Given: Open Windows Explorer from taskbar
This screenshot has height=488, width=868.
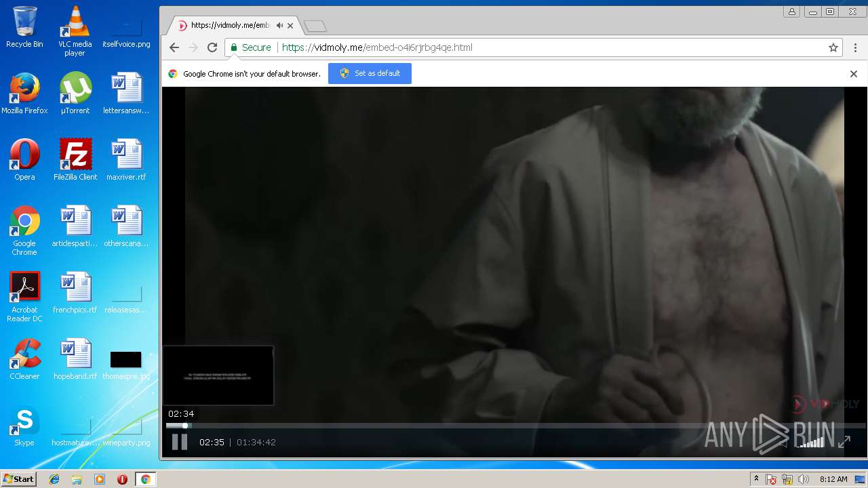Looking at the screenshot, I should click(77, 479).
